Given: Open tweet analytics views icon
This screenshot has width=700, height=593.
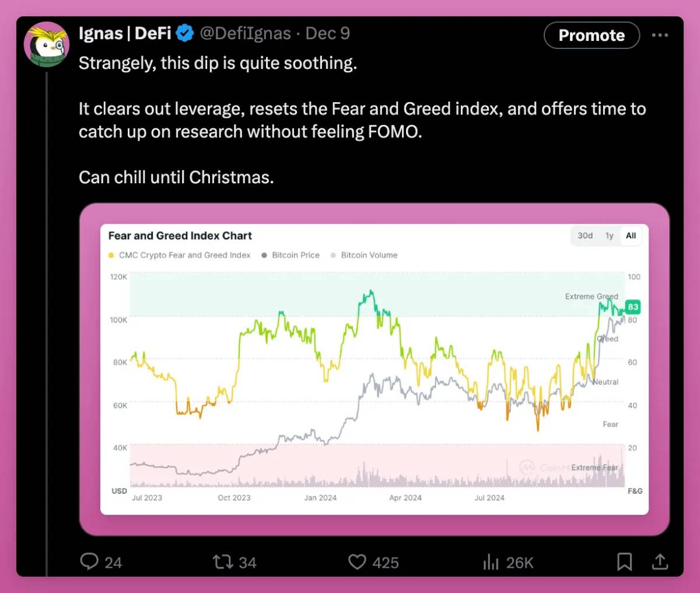Looking at the screenshot, I should [x=491, y=561].
